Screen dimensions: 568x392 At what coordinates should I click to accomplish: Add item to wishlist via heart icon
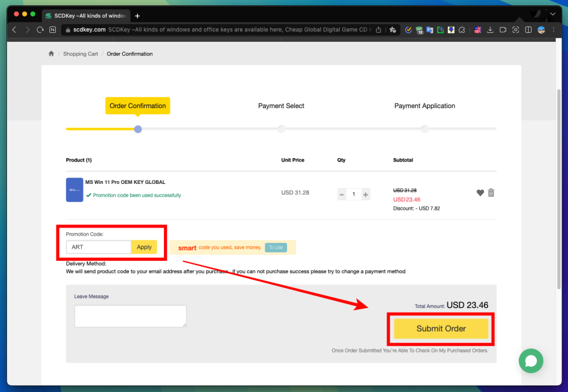[x=480, y=193]
